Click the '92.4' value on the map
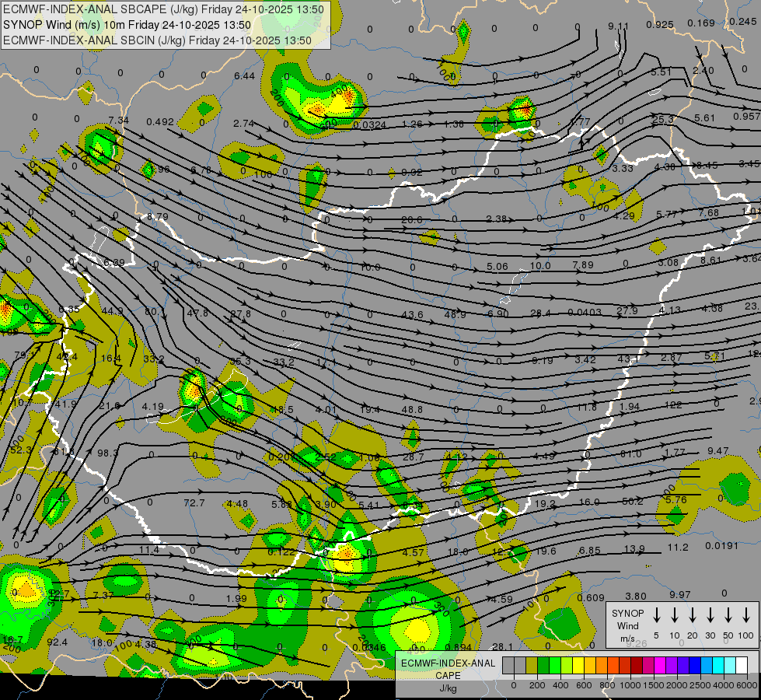This screenshot has width=761, height=700. (x=58, y=642)
